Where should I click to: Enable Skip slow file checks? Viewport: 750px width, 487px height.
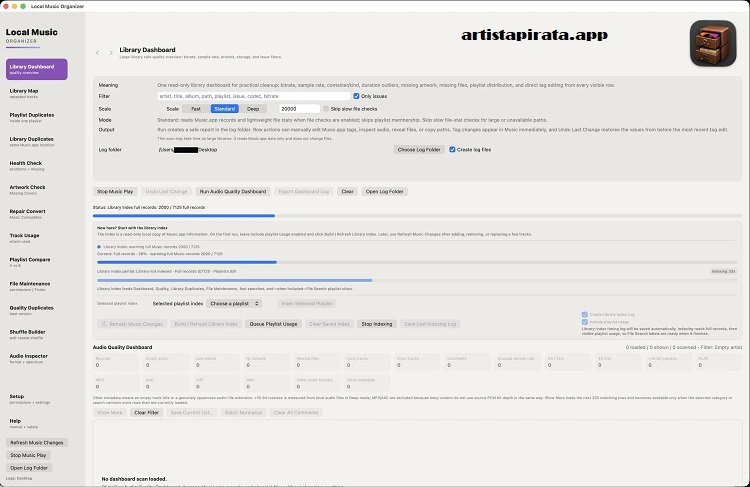coord(326,109)
